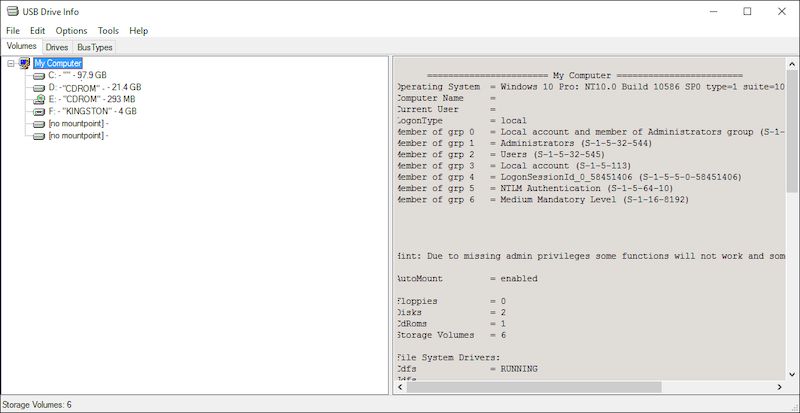800x413 pixels.
Task: Select the D: CDROM 21.4 GB volume
Action: (x=94, y=87)
